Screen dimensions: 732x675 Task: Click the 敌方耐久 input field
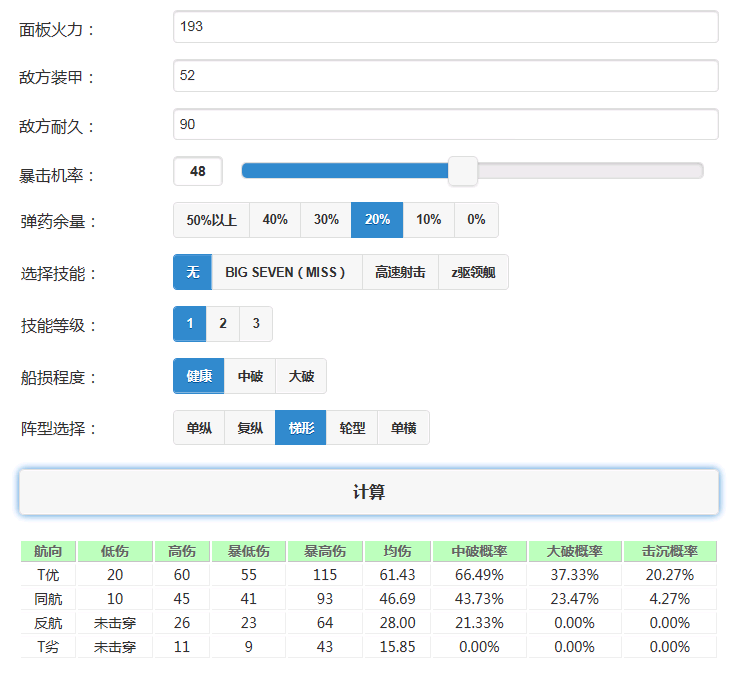(x=445, y=124)
